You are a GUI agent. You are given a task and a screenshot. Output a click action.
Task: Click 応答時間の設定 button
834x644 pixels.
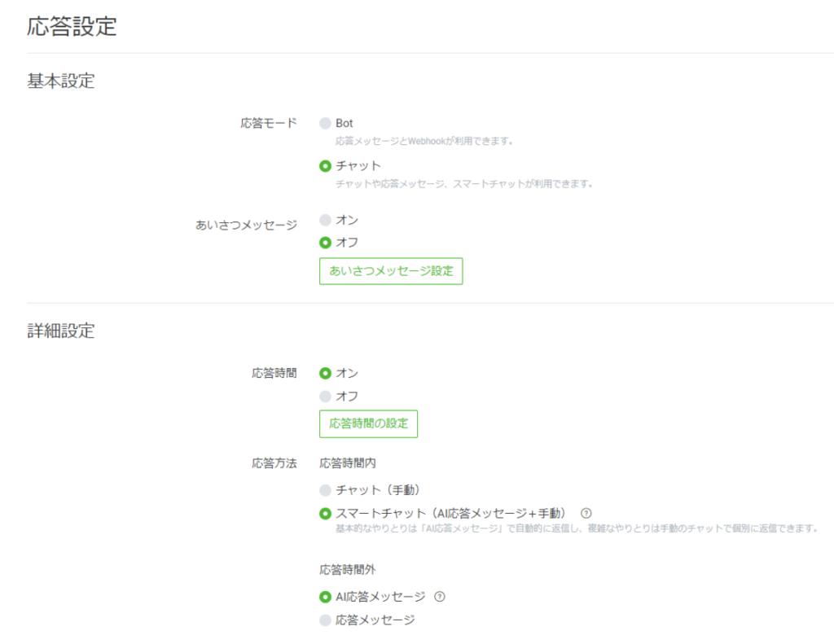click(x=368, y=423)
